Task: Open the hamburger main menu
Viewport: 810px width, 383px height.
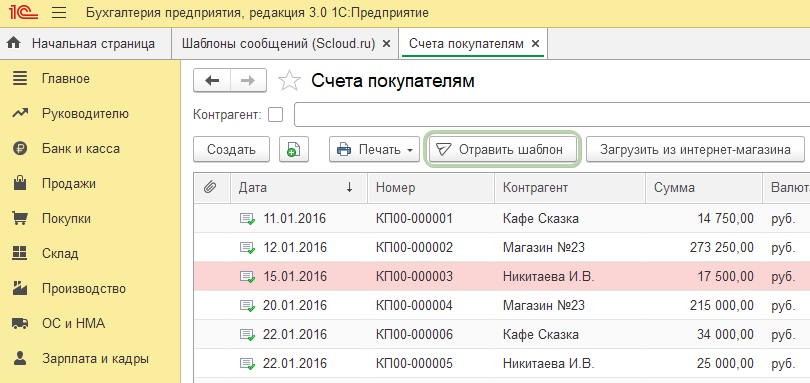Action: [x=59, y=12]
